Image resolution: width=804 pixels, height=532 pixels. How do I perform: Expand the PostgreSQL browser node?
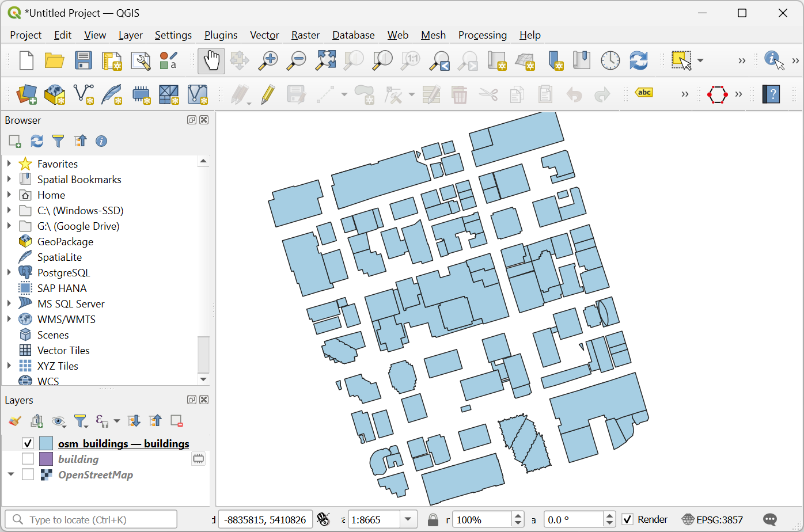pos(9,272)
